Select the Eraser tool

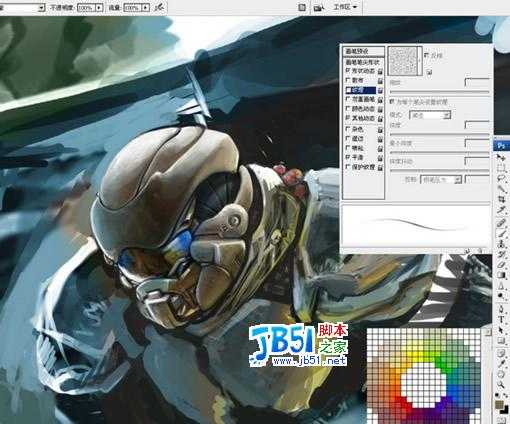click(x=502, y=265)
